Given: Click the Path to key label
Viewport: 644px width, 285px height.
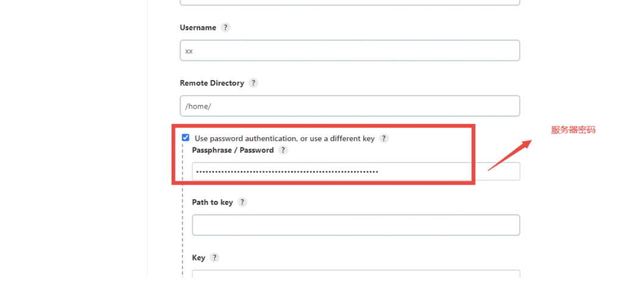Looking at the screenshot, I should pyautogui.click(x=212, y=202).
